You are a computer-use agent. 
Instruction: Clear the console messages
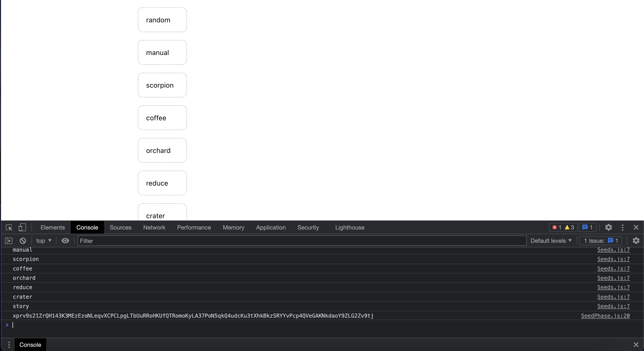pyautogui.click(x=23, y=241)
